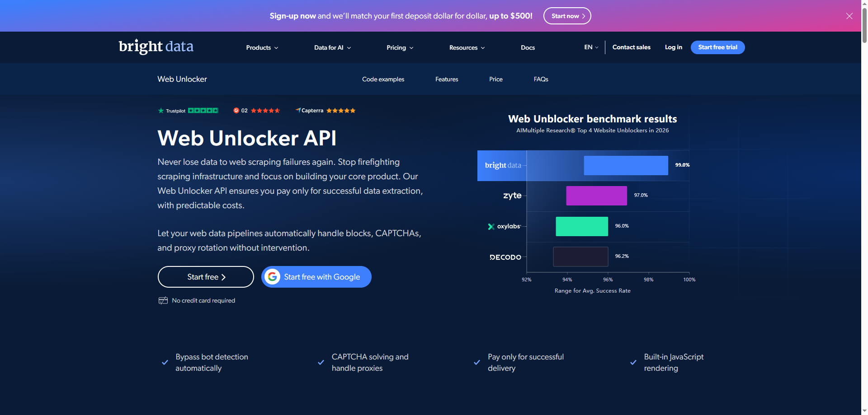Click Contact sales link
Screen dimensions: 868x415
click(x=632, y=47)
